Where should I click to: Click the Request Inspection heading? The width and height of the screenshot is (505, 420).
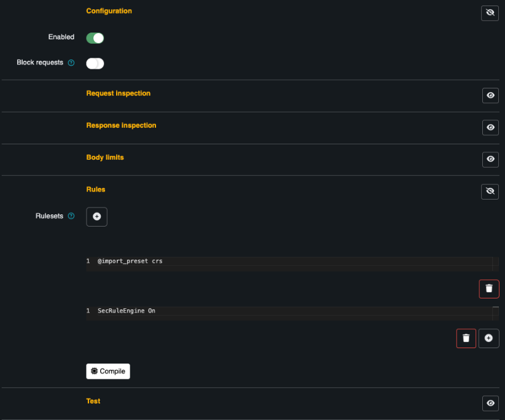(118, 93)
